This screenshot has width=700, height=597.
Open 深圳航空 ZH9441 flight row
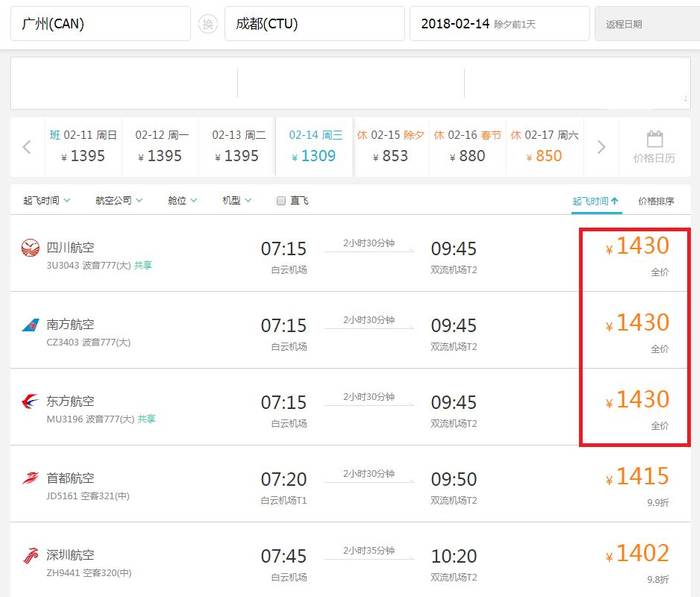350,560
